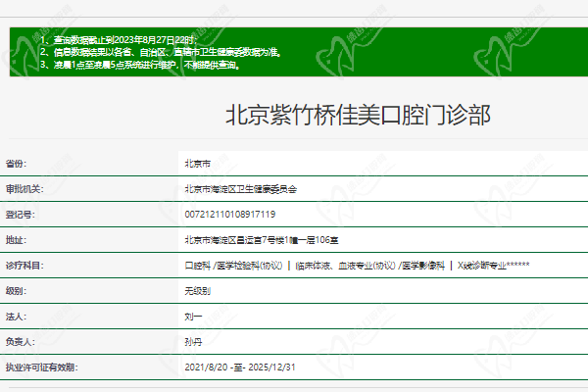The width and height of the screenshot is (588, 392).
Task: Click the 登记号 label
Action: [20, 215]
